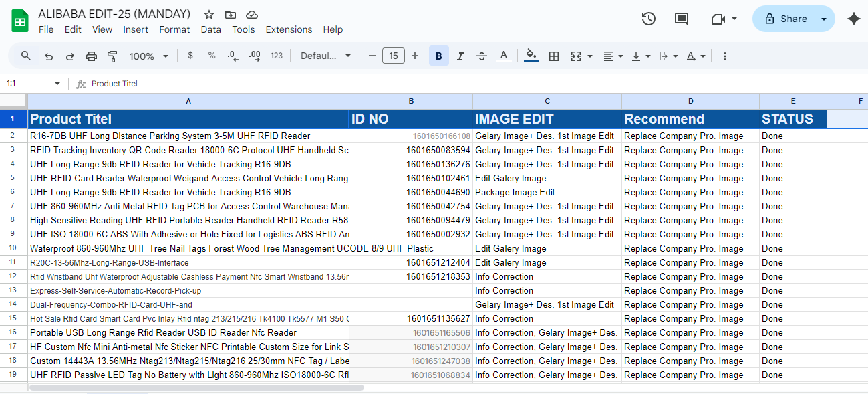Click the font size field
868x394 pixels.
(394, 56)
